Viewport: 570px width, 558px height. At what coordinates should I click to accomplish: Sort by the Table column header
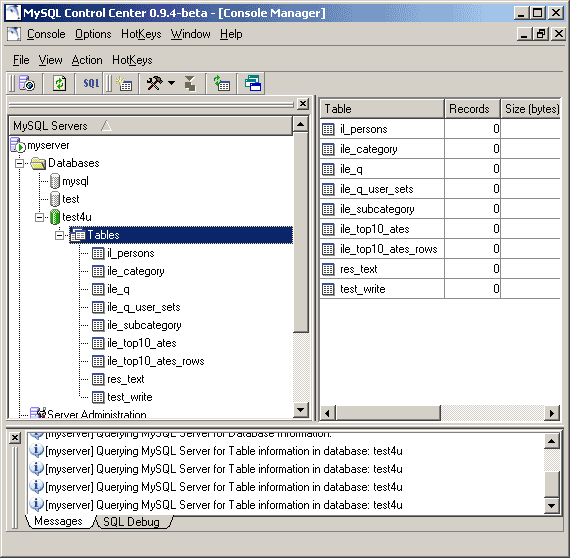(382, 109)
